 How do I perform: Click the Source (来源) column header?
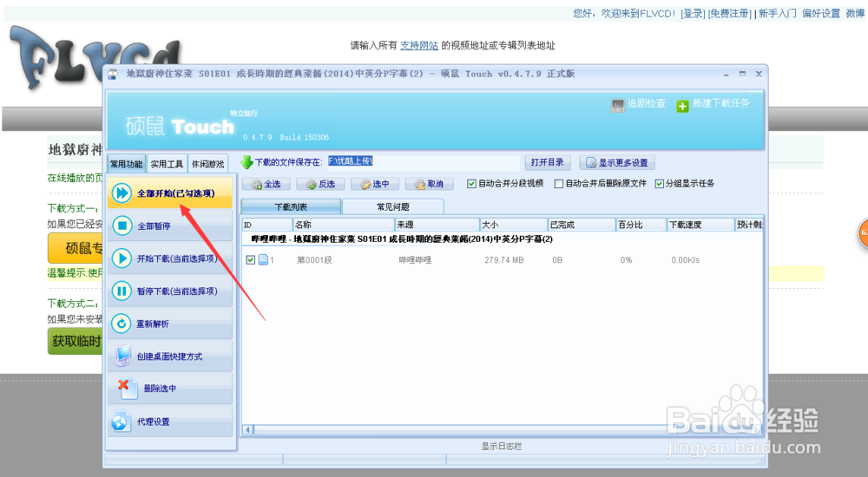click(x=437, y=225)
